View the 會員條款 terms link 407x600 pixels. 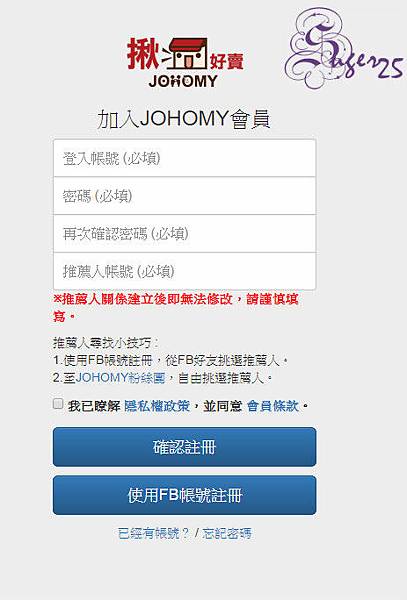point(273,406)
